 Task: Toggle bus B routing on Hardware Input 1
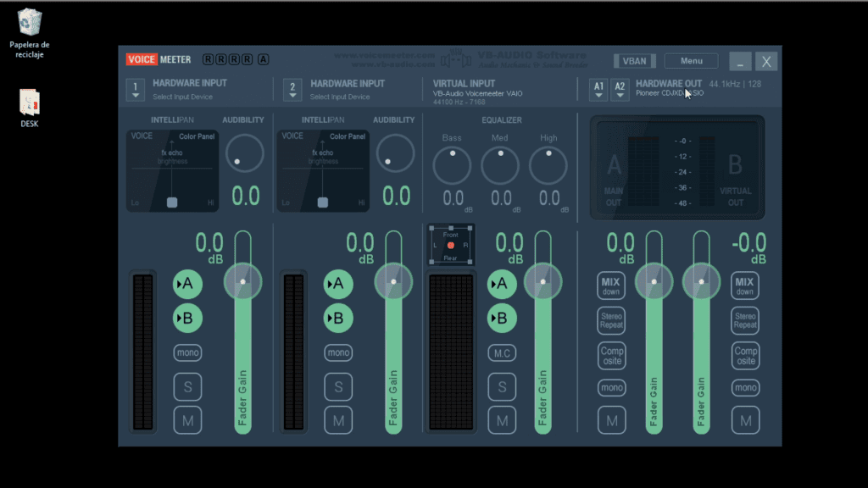tap(187, 319)
